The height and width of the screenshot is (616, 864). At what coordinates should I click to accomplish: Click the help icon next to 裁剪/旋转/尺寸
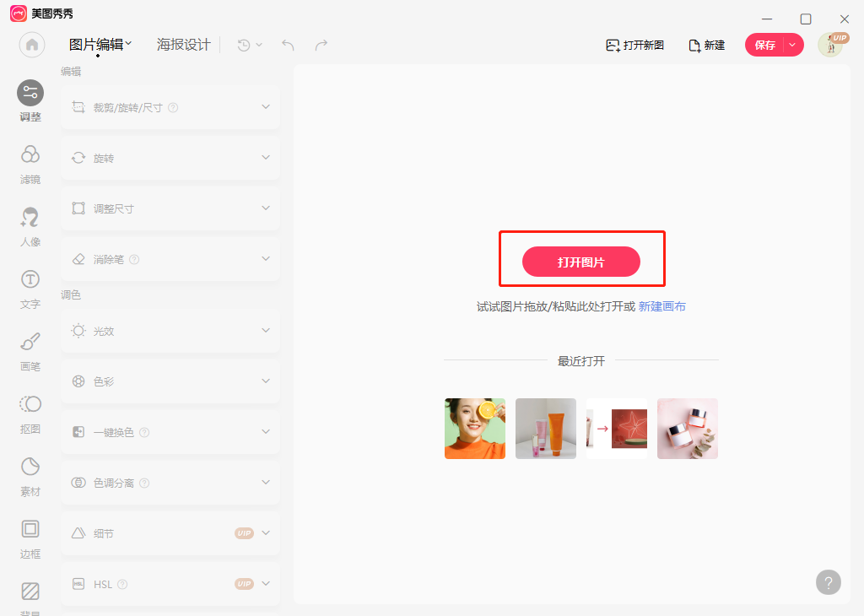click(173, 107)
